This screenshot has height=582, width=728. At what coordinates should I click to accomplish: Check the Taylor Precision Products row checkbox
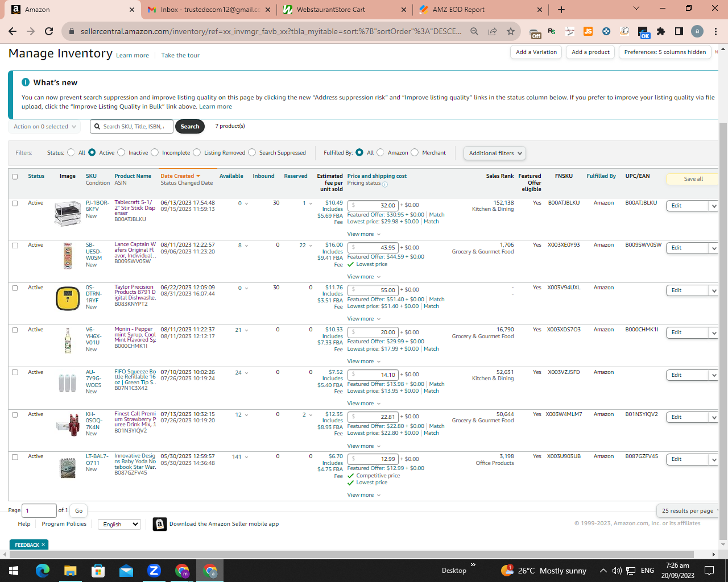(15, 288)
